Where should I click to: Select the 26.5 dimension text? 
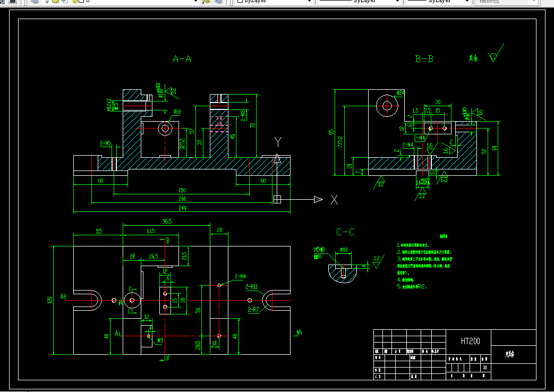pyautogui.click(x=154, y=256)
